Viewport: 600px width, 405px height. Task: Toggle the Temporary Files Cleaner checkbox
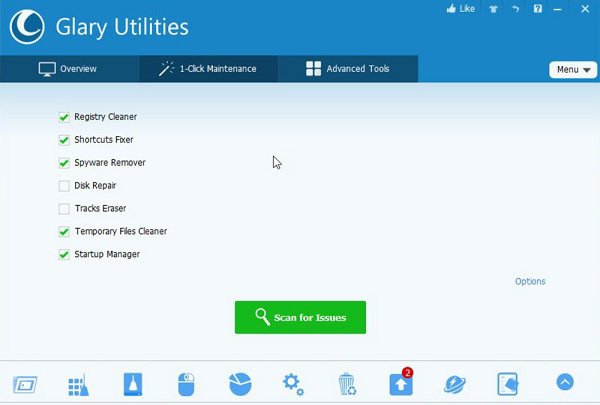64,232
